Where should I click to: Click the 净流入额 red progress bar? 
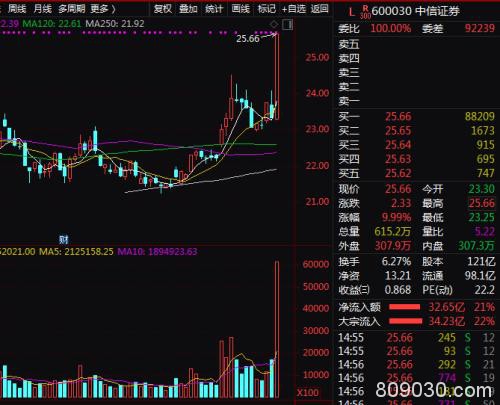click(405, 307)
